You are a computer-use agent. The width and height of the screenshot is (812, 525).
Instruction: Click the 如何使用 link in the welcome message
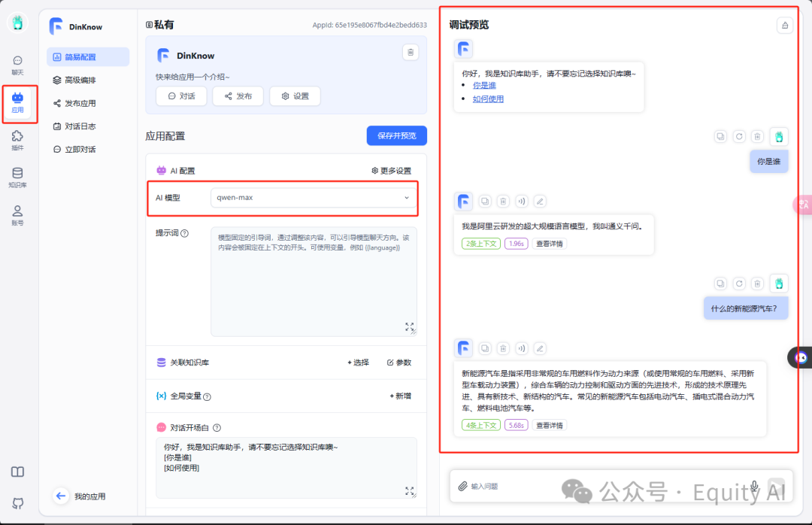488,99
